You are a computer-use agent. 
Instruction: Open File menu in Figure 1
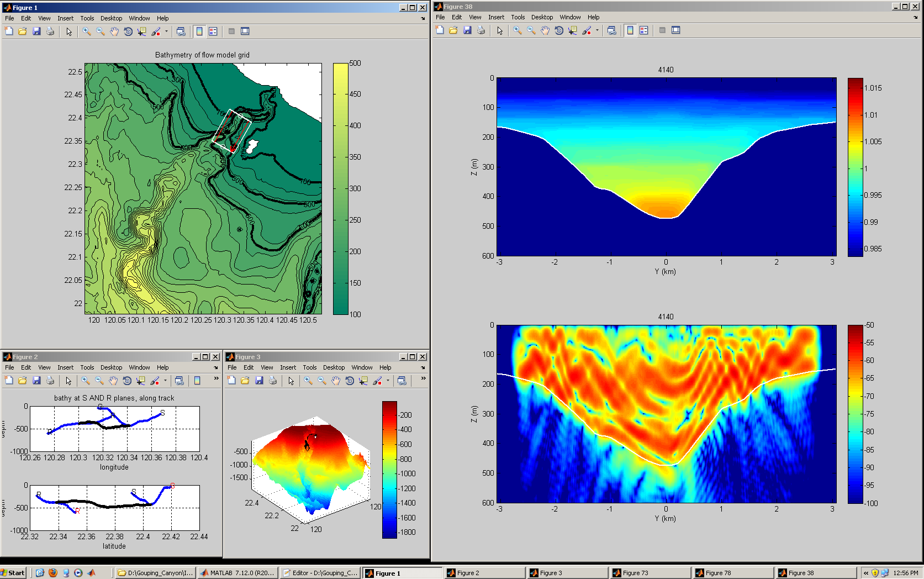[9, 18]
